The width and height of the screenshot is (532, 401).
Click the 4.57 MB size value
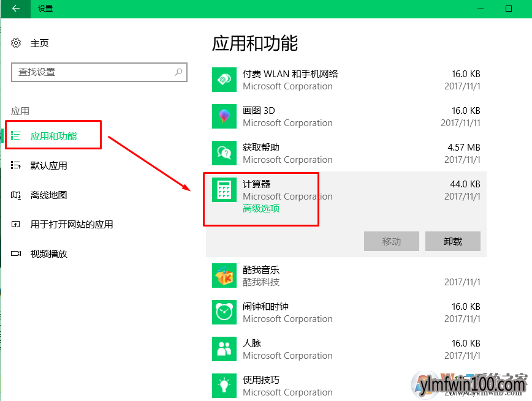pos(464,148)
